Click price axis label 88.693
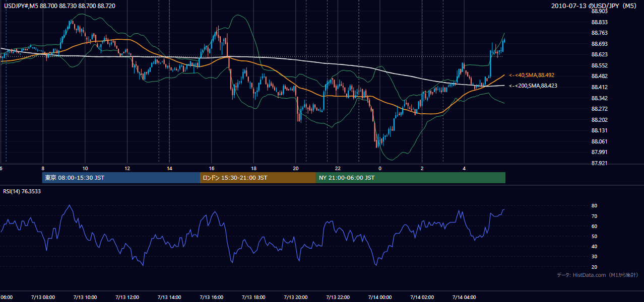Viewport: 644px width, 302px height. pyautogui.click(x=599, y=44)
